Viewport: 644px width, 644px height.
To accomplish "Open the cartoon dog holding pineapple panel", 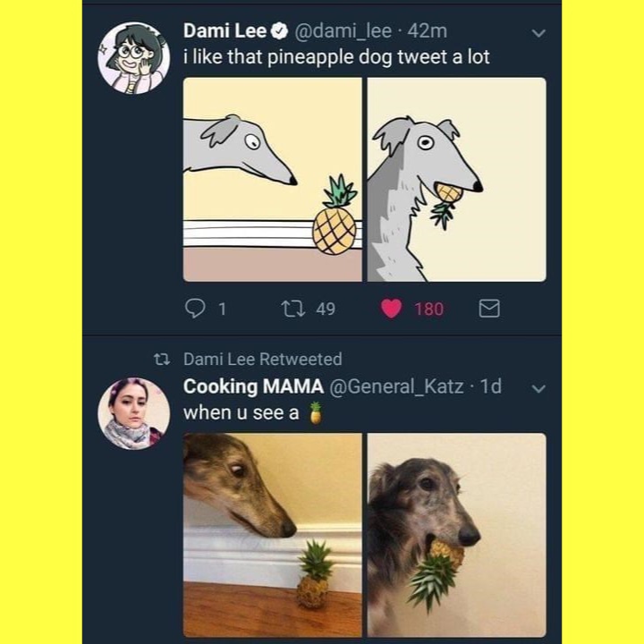I will tap(456, 179).
